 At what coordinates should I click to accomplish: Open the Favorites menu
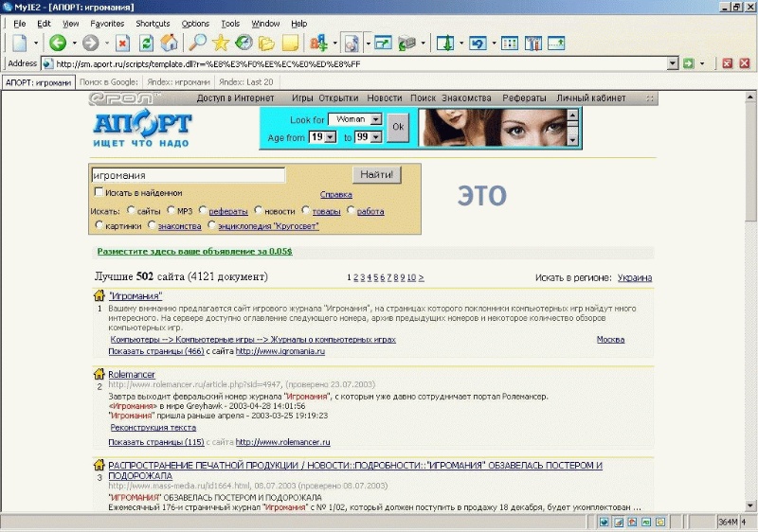(x=107, y=23)
